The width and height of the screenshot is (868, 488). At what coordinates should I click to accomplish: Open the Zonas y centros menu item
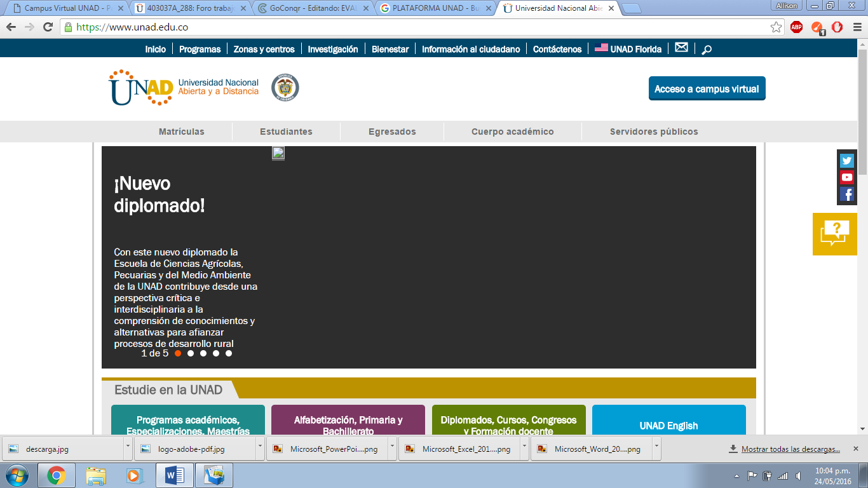[x=264, y=49]
